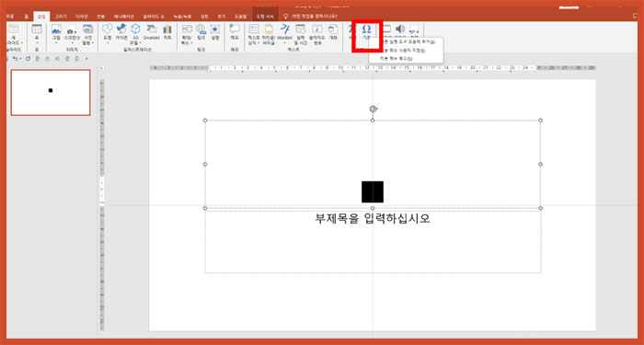Select the slide 1 thumbnail
Viewport: 644px width, 345px height.
(x=51, y=92)
